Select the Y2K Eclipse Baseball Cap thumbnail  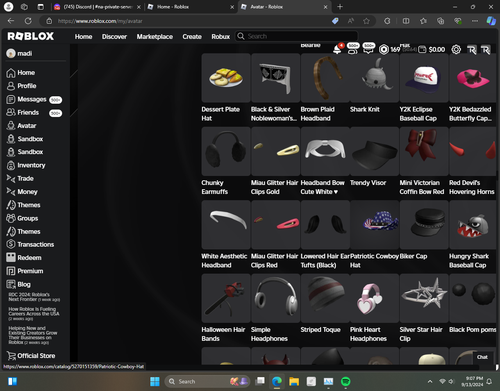(424, 78)
